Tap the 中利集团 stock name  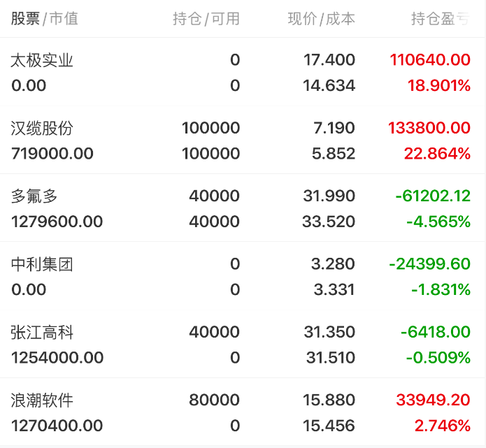coord(42,264)
